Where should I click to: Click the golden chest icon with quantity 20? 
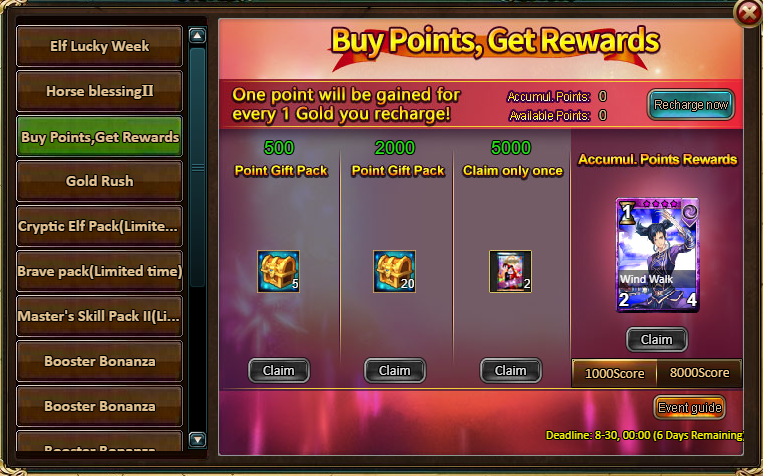394,271
